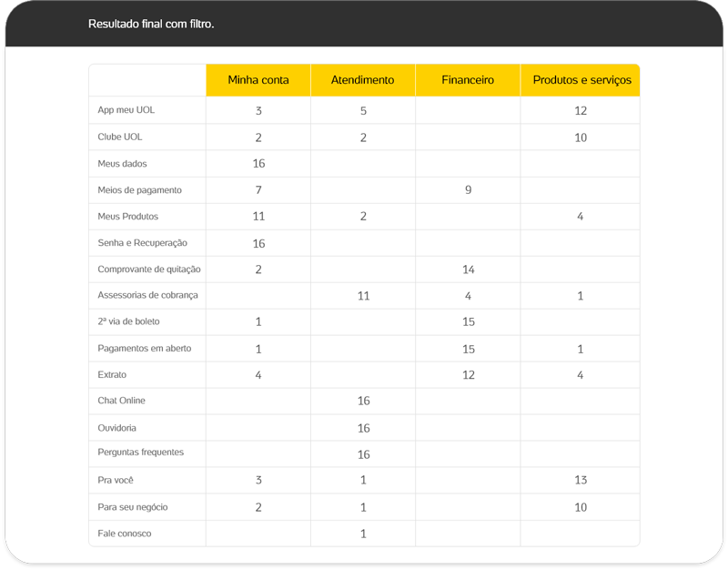Click the value 14 in the Financeiro column

pos(468,270)
